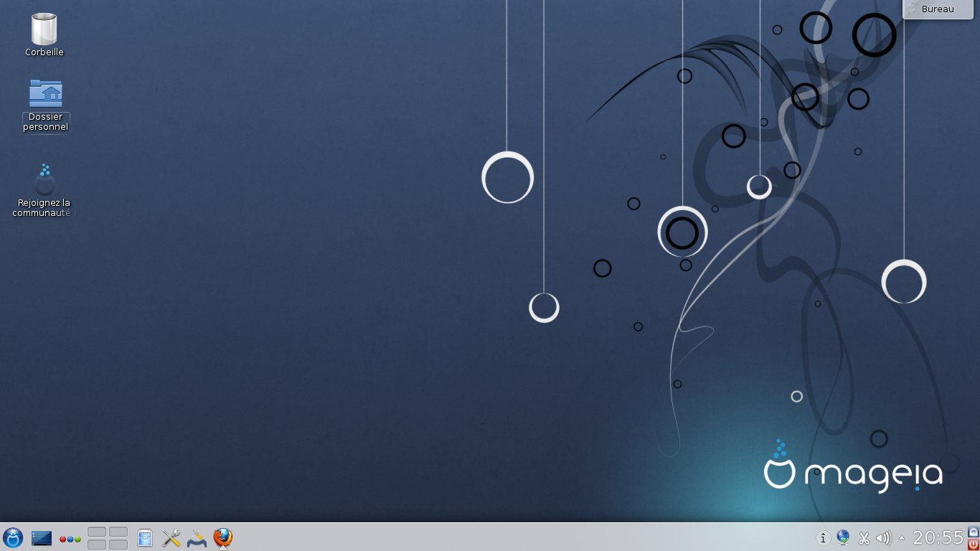Launch the file manager cabinet icon
The height and width of the screenshot is (551, 980).
pyautogui.click(x=145, y=538)
